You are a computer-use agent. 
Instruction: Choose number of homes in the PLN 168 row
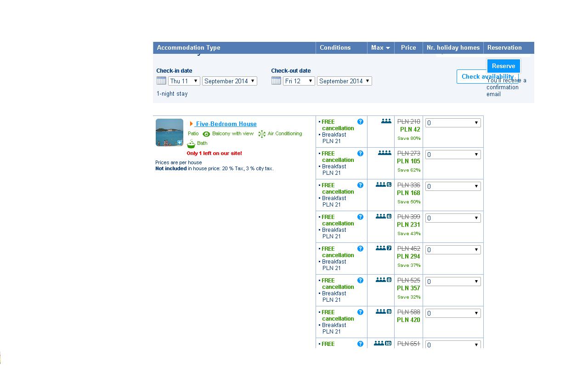click(x=453, y=186)
